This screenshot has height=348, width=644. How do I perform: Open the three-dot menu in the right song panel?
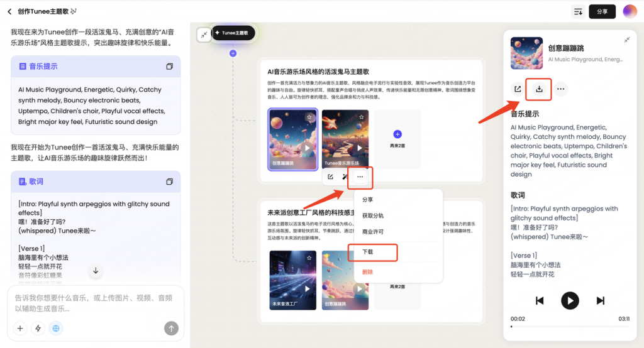click(560, 89)
